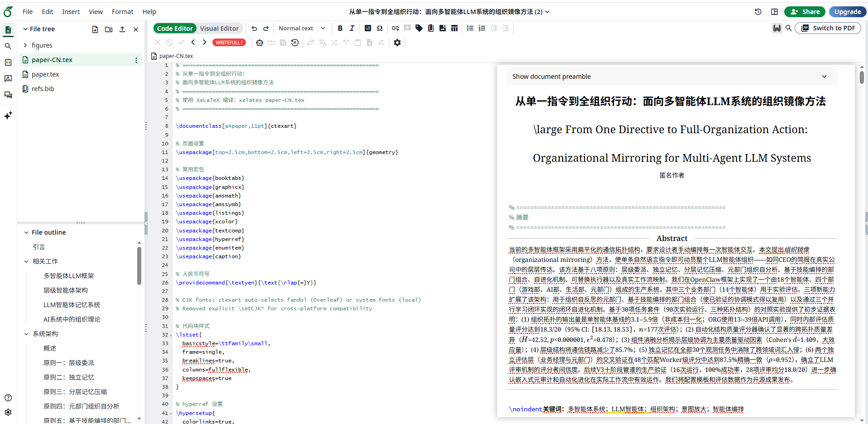Screen dimensions: 868x424
Task: Switch to Code Editor mode
Action: pyautogui.click(x=175, y=28)
